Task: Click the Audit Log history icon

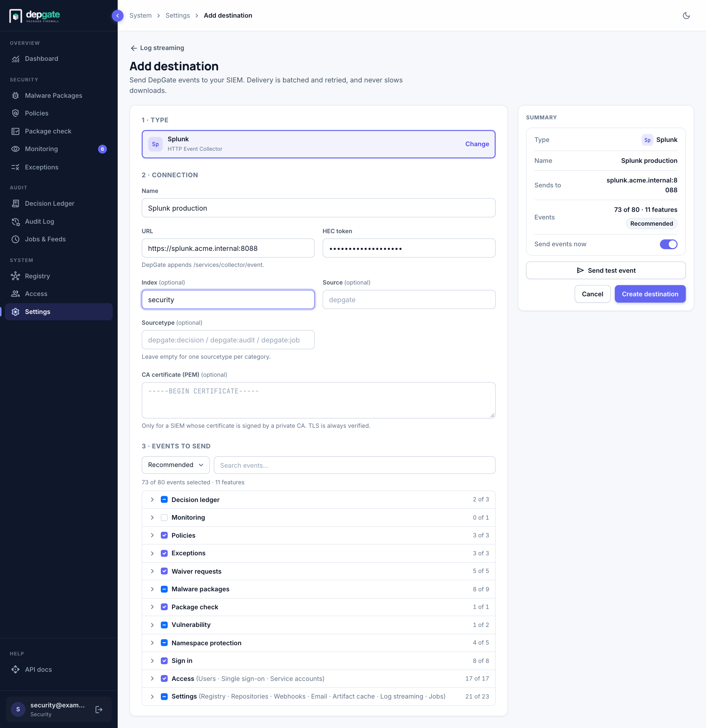Action: [15, 221]
